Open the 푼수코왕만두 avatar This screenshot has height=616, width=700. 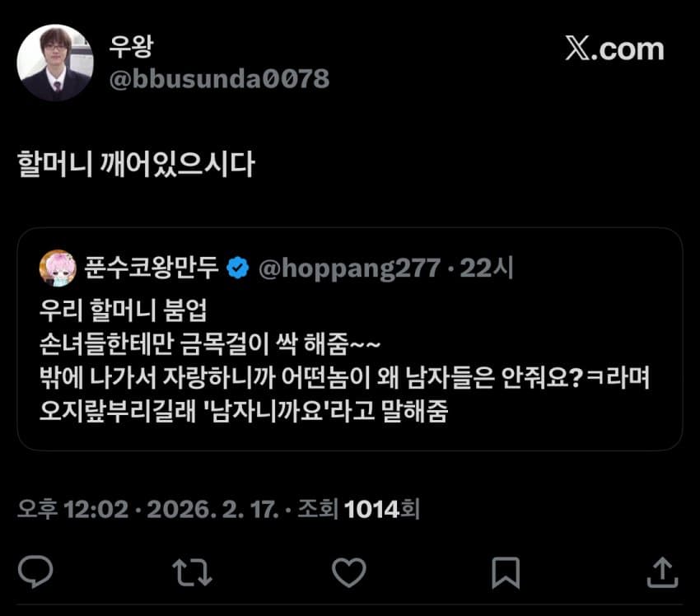pos(58,268)
